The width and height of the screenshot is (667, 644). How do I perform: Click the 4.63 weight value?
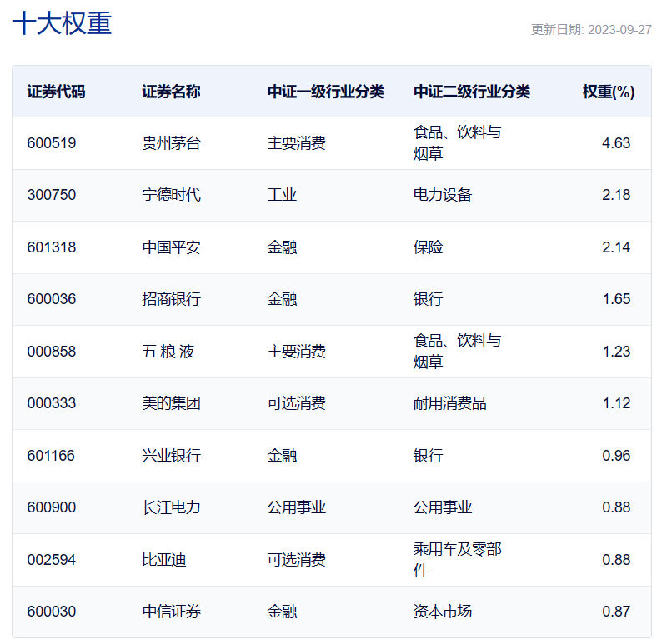pos(616,143)
